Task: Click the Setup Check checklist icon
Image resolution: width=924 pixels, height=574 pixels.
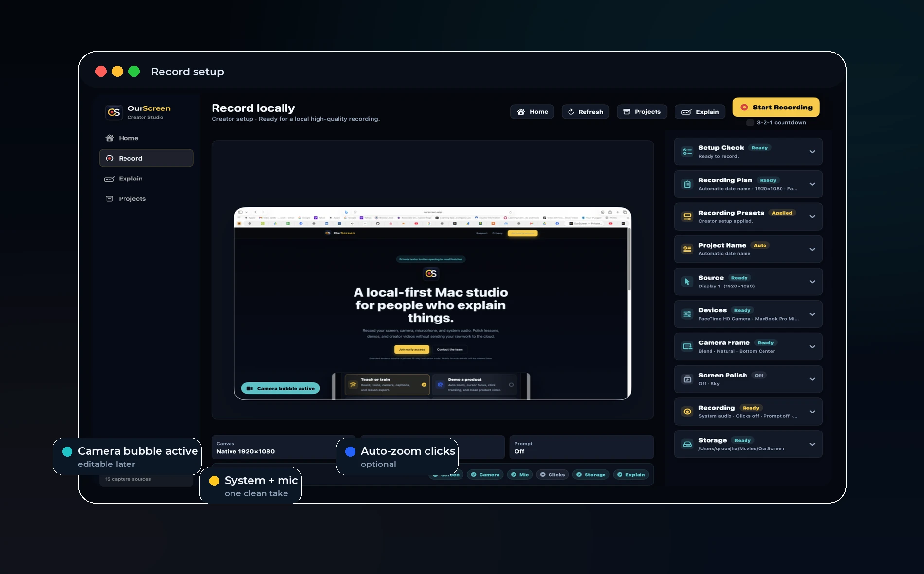Action: [x=687, y=152]
